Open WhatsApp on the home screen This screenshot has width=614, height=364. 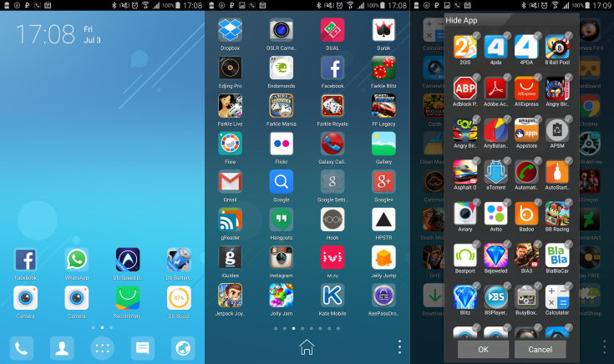pos(77,260)
